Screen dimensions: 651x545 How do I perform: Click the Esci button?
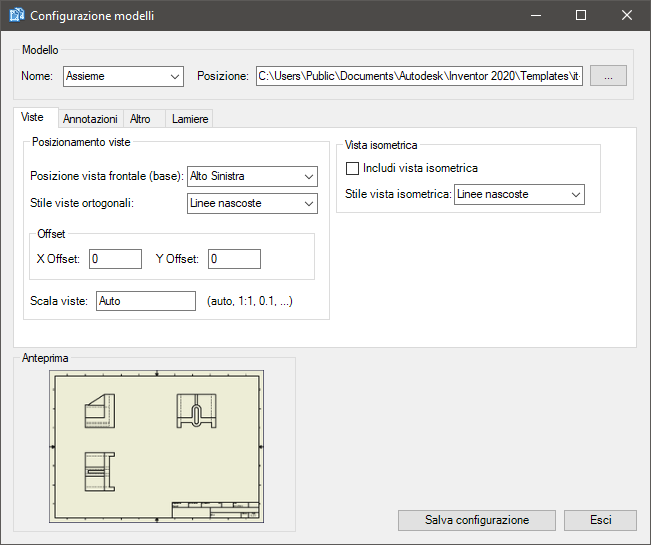(600, 520)
